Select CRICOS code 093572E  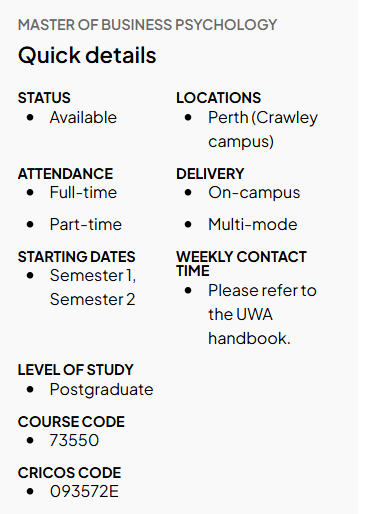(84, 491)
